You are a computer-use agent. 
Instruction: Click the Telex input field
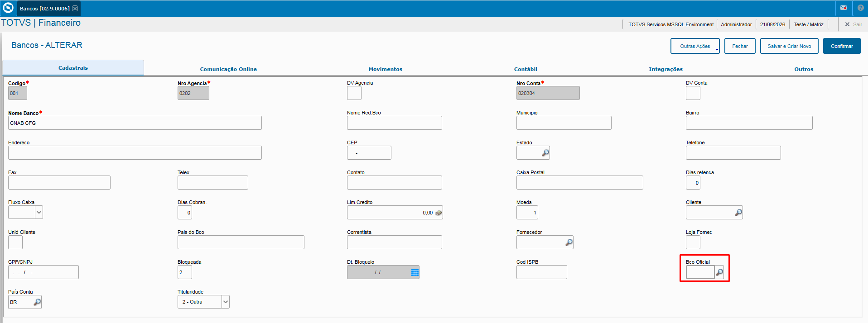click(x=213, y=183)
